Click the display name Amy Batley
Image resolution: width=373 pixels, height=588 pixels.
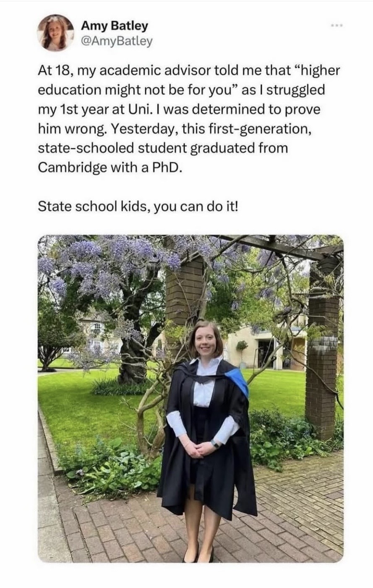pyautogui.click(x=114, y=26)
